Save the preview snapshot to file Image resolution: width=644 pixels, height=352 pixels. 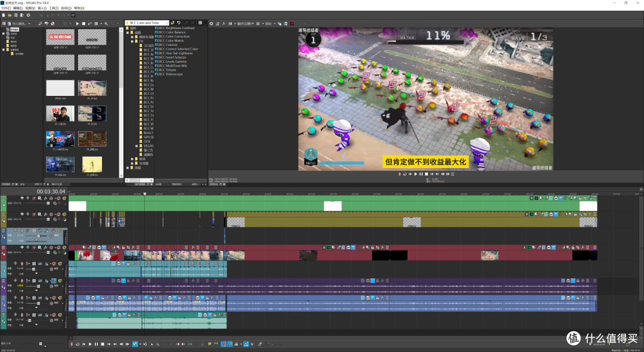click(286, 23)
